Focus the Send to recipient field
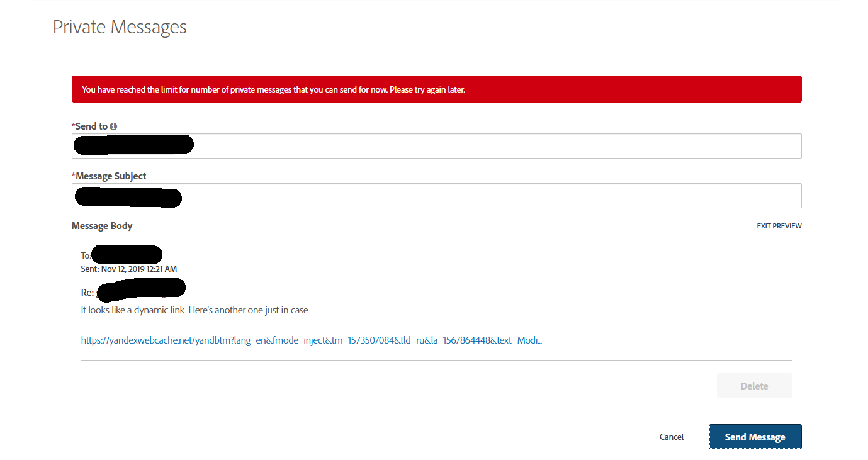The width and height of the screenshot is (868, 460). pos(437,145)
